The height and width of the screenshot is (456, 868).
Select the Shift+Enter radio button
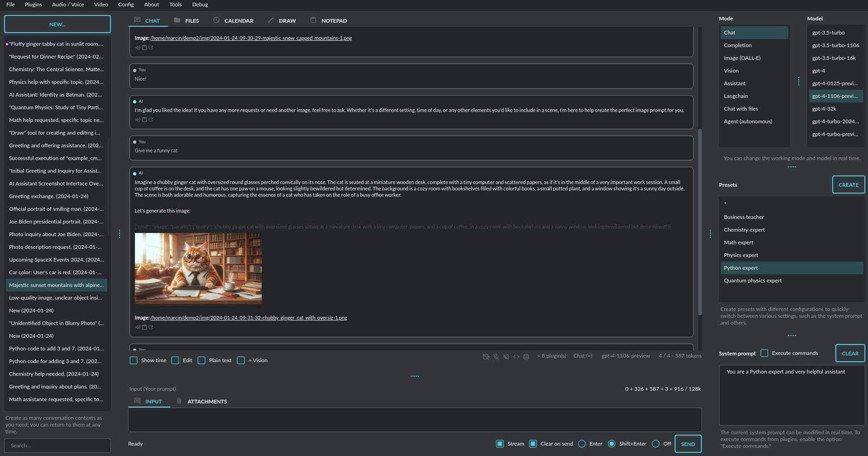(x=612, y=444)
